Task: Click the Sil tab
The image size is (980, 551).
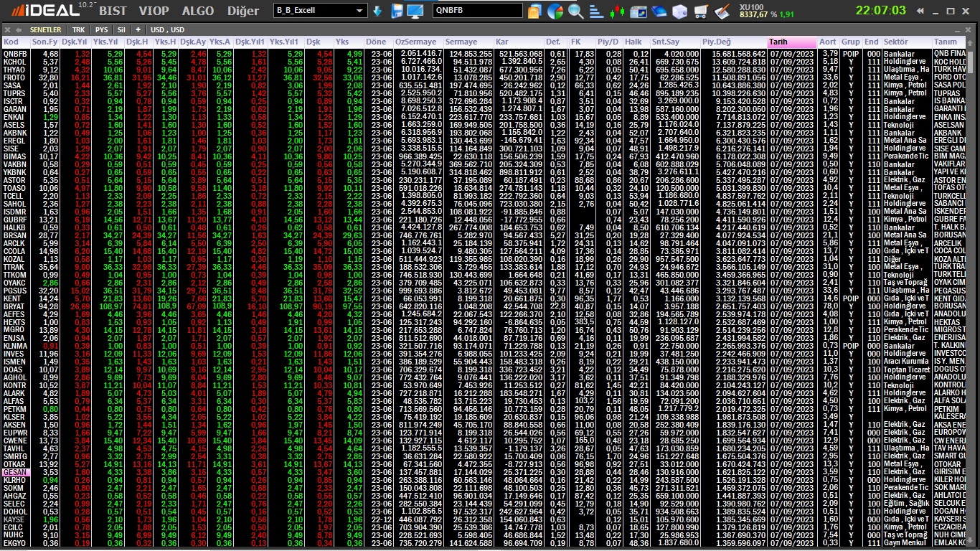Action: click(121, 29)
